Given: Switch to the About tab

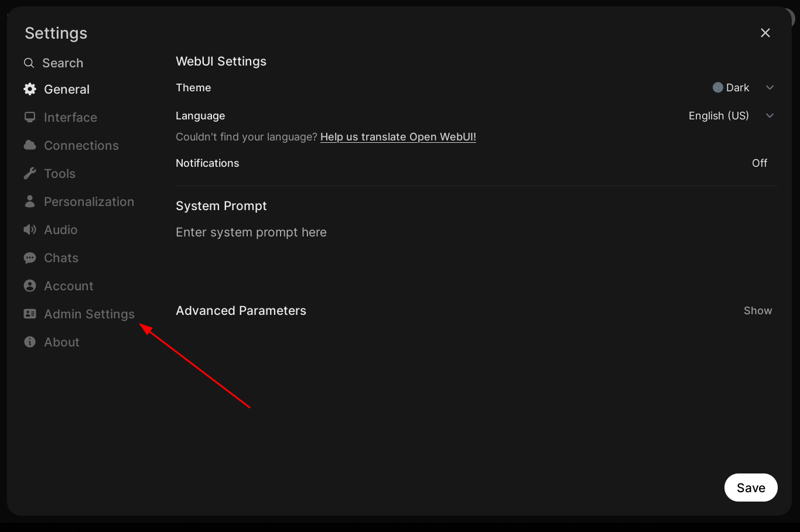Looking at the screenshot, I should pyautogui.click(x=61, y=342).
